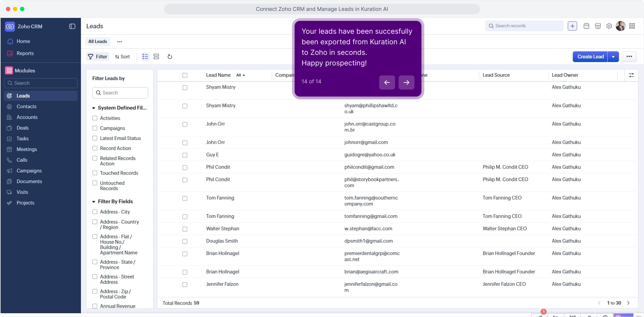Click the refresh leads icon
Viewport: 644px width, 317px height.
(170, 57)
